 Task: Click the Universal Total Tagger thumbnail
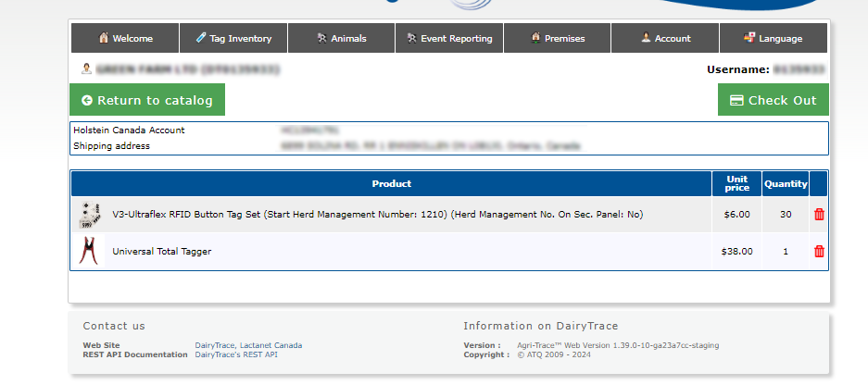click(90, 251)
